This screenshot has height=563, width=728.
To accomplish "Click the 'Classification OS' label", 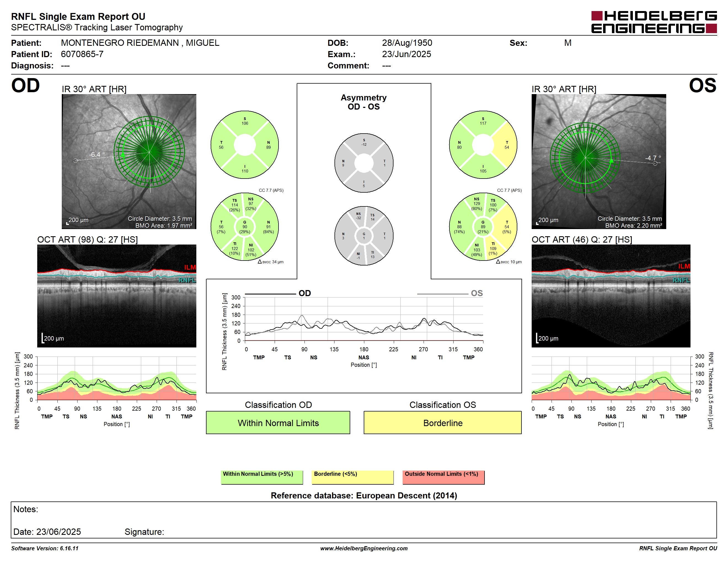I will [x=443, y=405].
